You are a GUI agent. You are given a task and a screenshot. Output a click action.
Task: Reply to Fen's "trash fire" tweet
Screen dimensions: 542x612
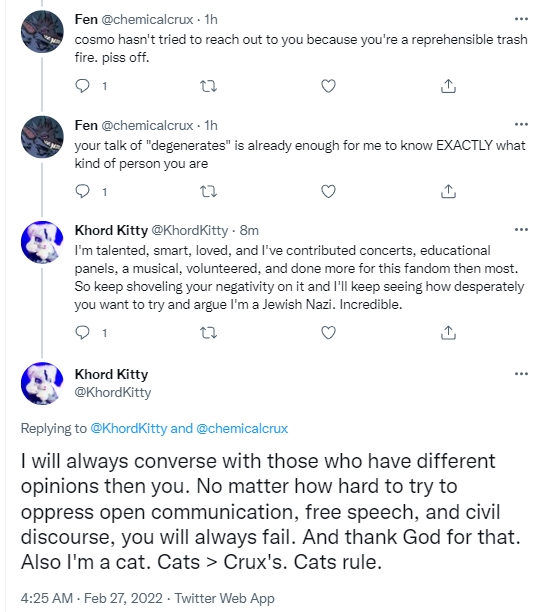pos(82,86)
